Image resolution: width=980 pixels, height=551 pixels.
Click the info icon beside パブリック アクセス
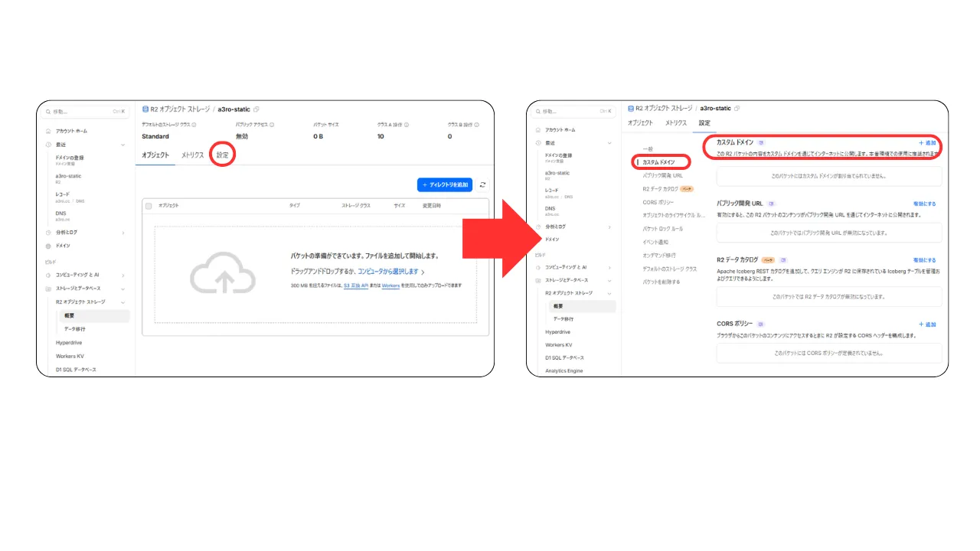[272, 125]
